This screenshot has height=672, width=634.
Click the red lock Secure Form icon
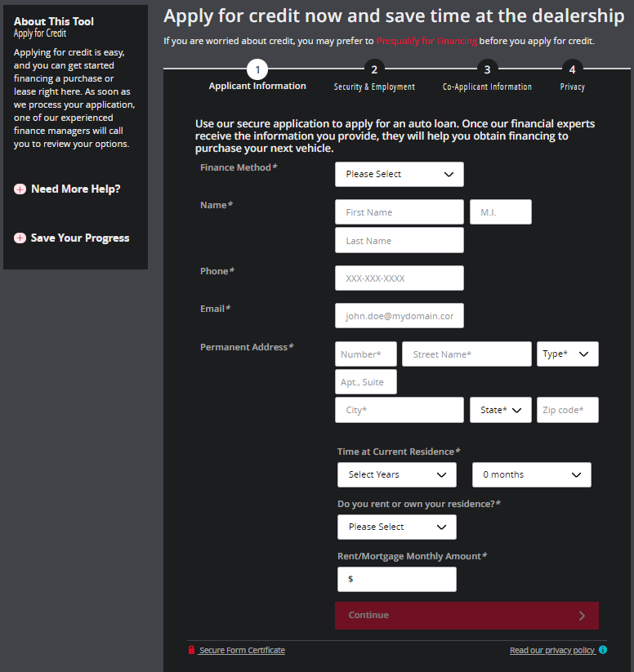tap(191, 651)
